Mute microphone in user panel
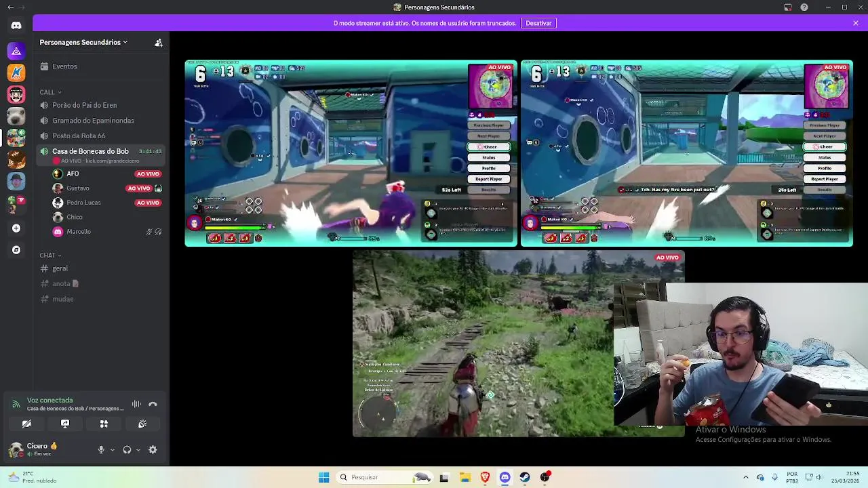The image size is (868, 488). tap(101, 449)
